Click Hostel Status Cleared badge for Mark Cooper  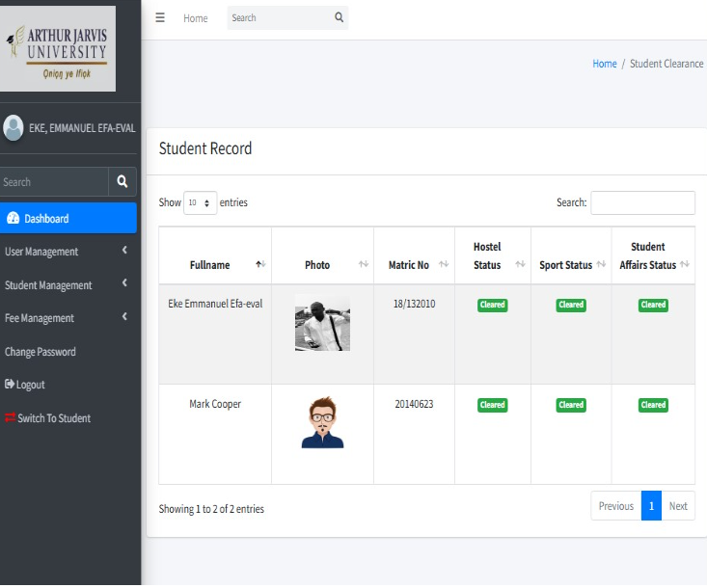click(492, 405)
